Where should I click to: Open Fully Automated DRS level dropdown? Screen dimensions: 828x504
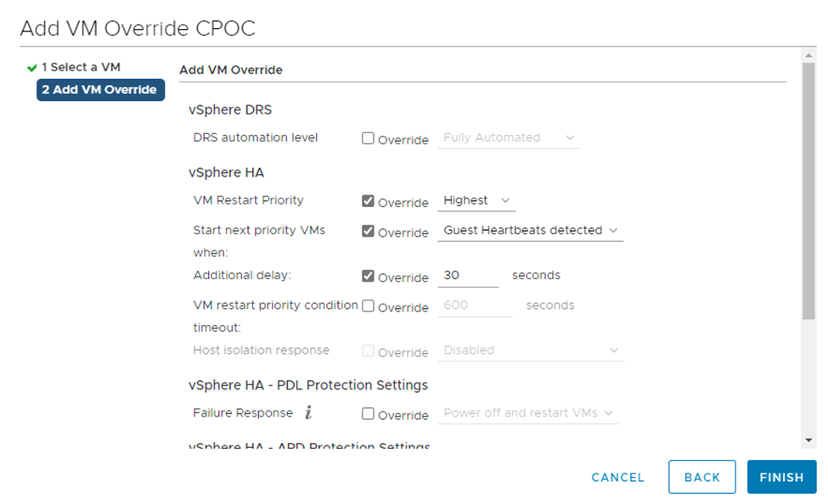[x=509, y=137]
